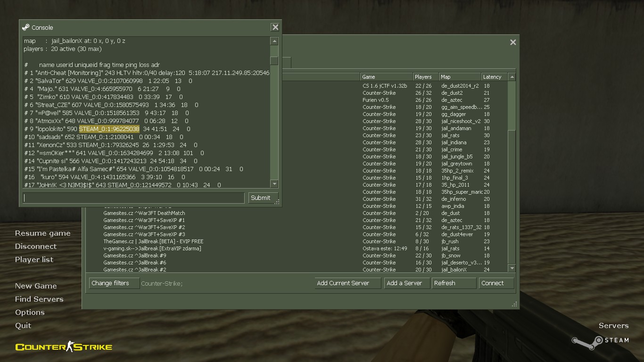Click the Counter-Strike; filter text label
The height and width of the screenshot is (362, 644).
coord(162,283)
